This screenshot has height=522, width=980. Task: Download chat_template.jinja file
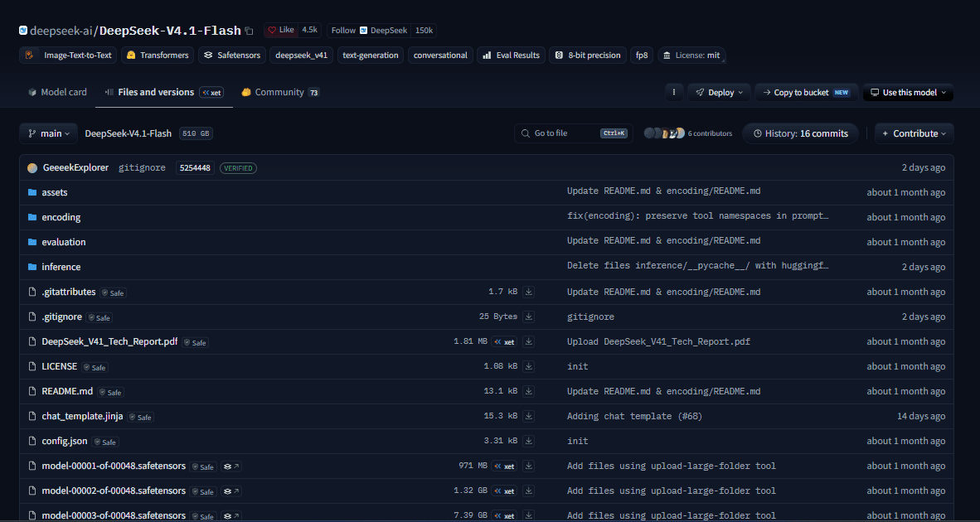tap(529, 416)
